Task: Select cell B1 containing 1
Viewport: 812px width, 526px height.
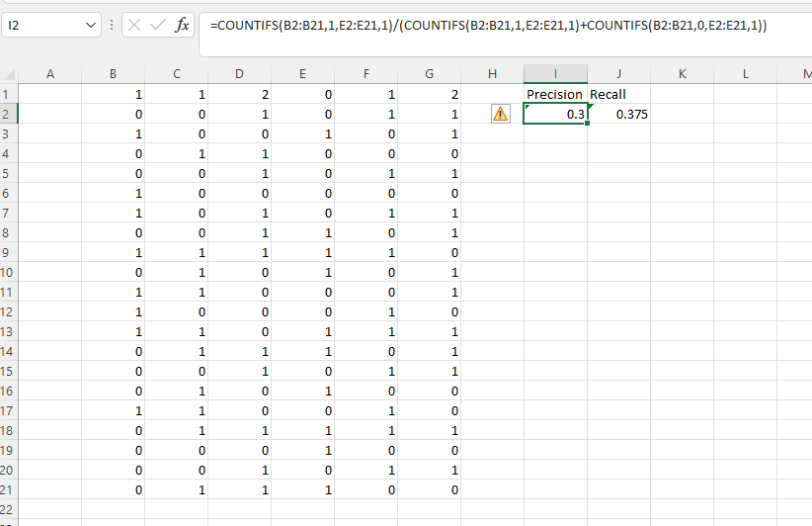Action: 113,94
